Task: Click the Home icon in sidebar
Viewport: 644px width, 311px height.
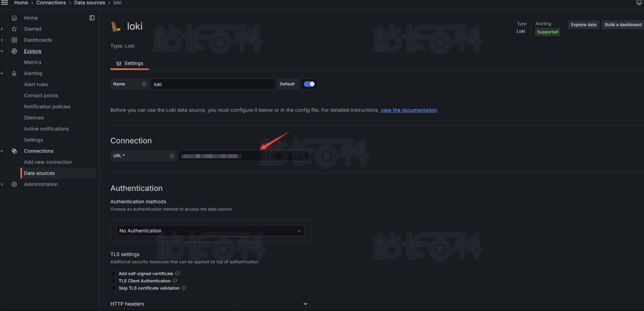Action: point(14,18)
